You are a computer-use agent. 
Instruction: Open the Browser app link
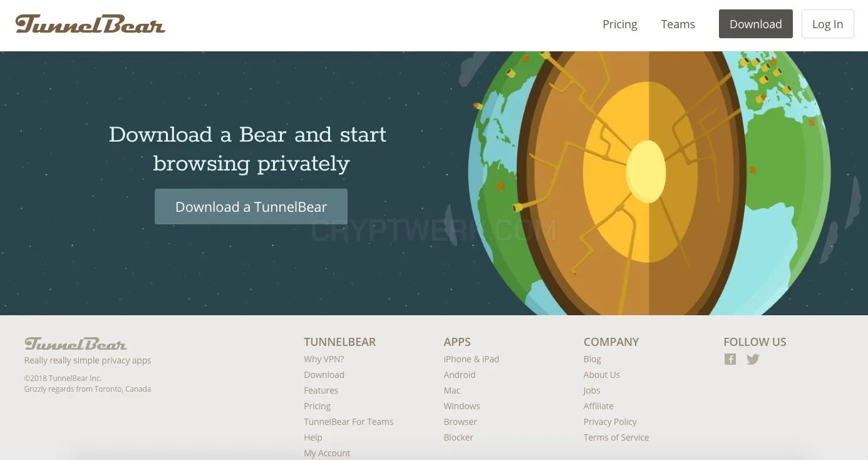click(460, 422)
